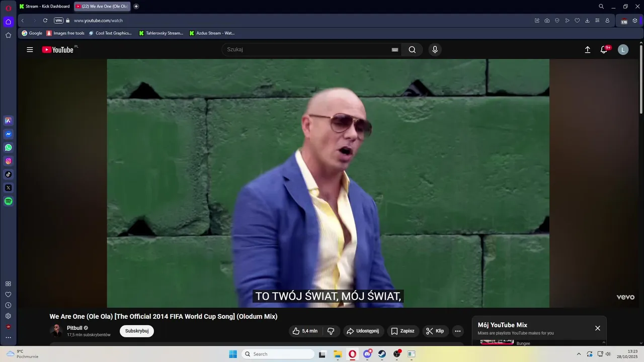Viewport: 644px width, 362px height.
Task: Open Opera settings gear in sidebar
Action: coord(8,316)
